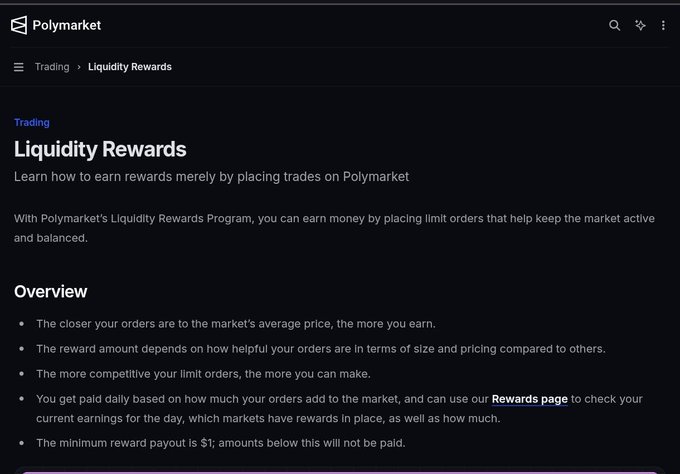
Task: Click the Liquidity Rewards Program intro paragraph
Action: tap(334, 228)
